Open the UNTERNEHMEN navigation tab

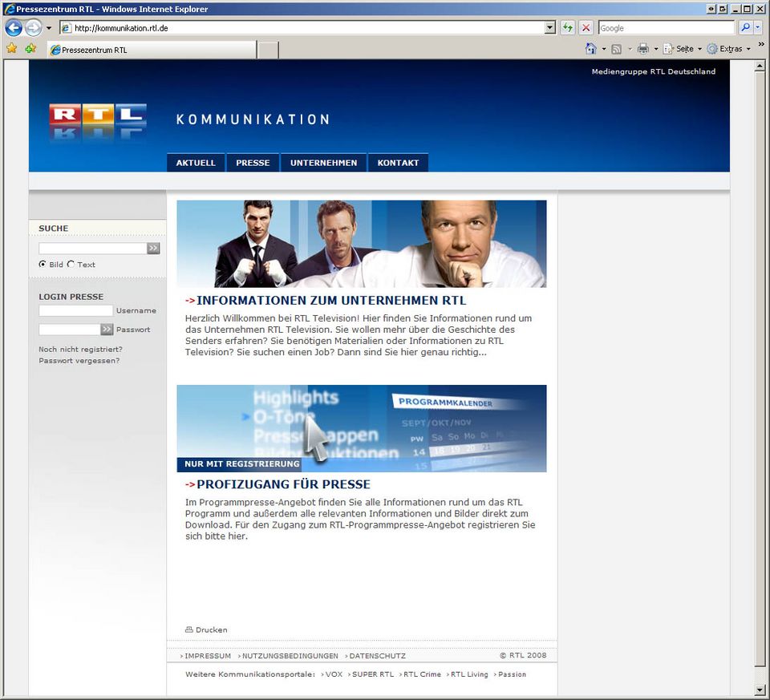tap(323, 162)
